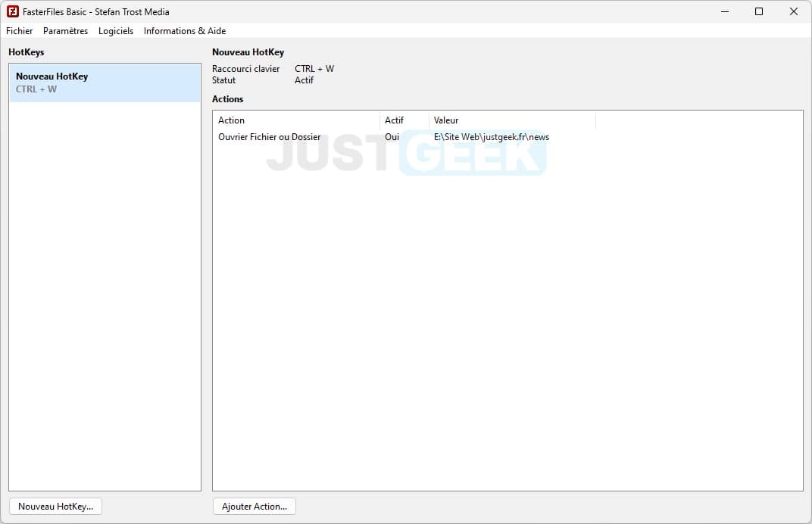Click the CTRL + W value beside Raccourci clavier
Viewport: 812px width, 524px height.
(x=314, y=69)
